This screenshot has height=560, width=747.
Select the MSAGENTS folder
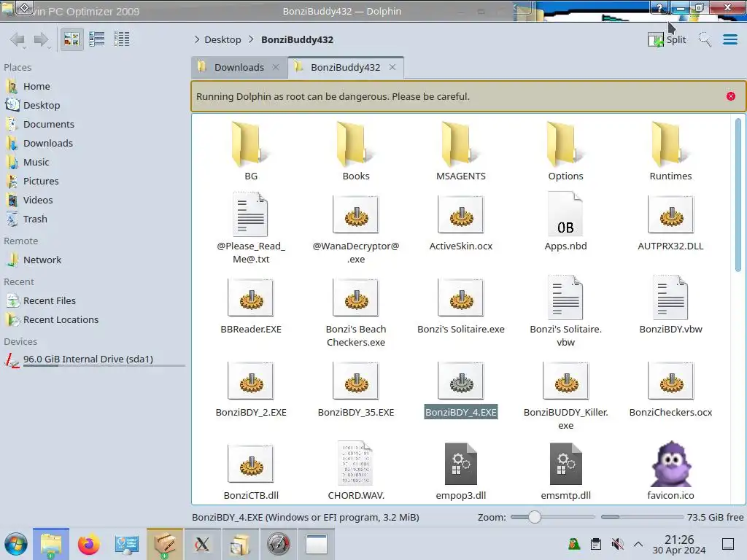coord(461,150)
